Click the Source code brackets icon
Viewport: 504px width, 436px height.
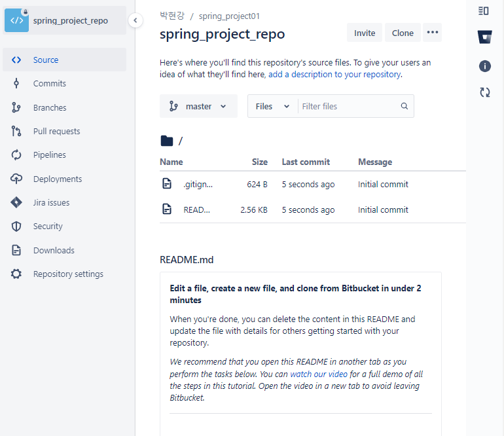[x=16, y=60]
